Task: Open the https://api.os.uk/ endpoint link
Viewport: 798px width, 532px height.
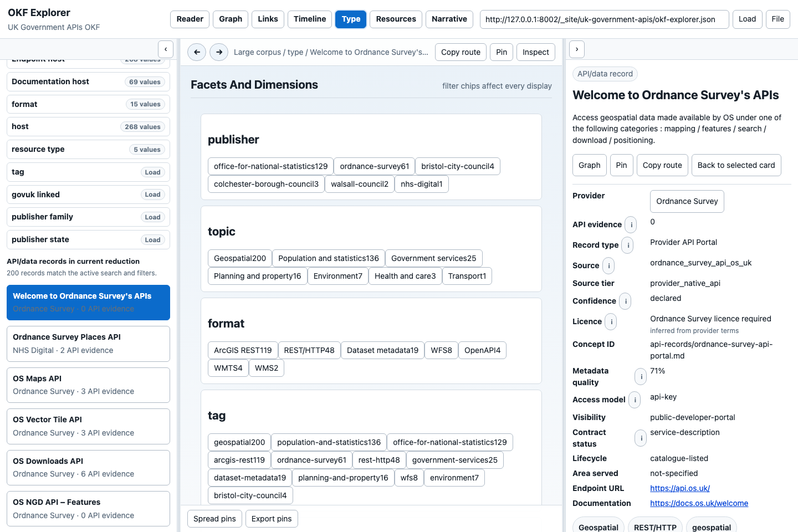Action: (x=680, y=488)
